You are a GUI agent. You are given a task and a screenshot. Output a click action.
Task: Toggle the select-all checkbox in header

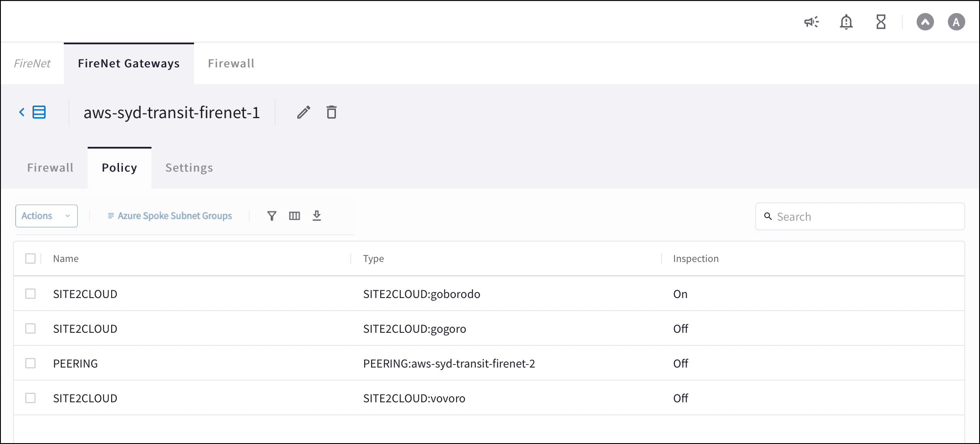30,258
